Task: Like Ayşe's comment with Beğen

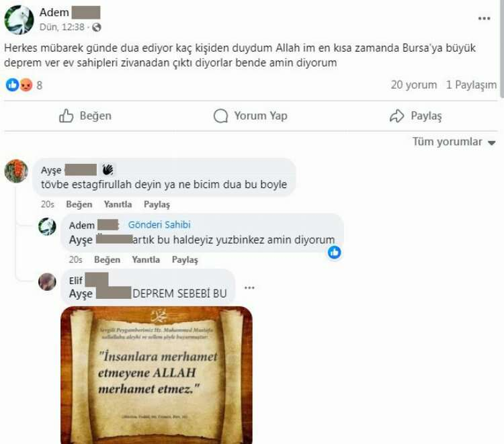Action: coord(79,204)
